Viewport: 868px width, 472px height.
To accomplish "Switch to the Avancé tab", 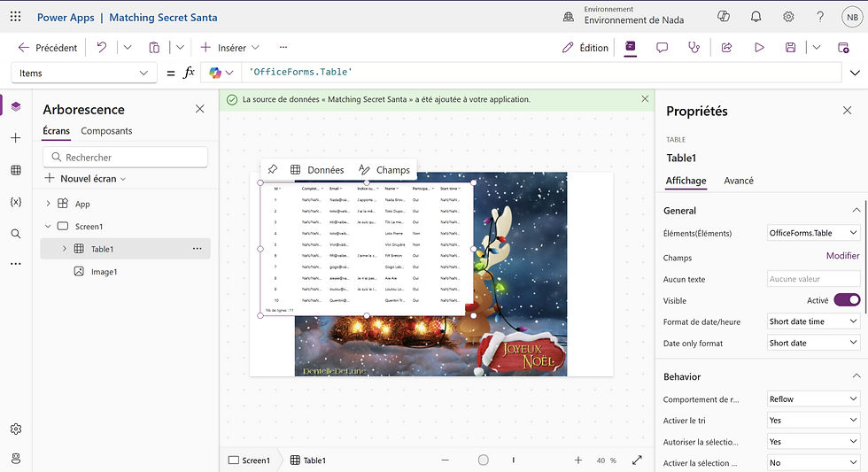I will (739, 181).
